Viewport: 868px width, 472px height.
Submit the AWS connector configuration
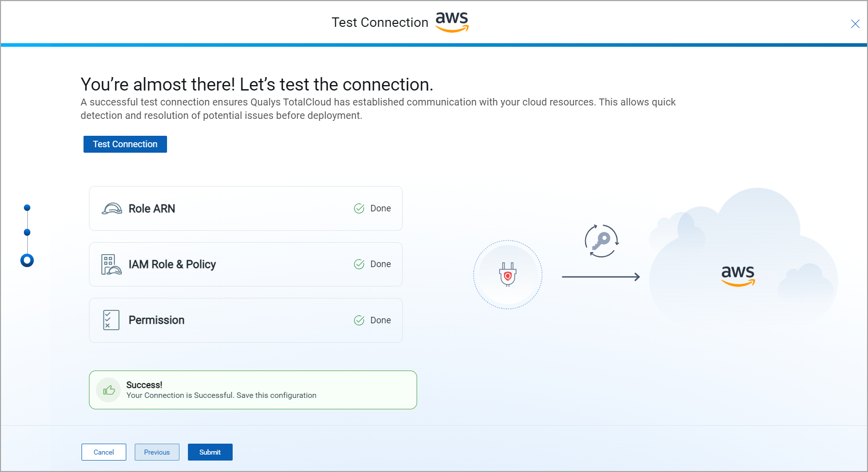click(x=210, y=452)
